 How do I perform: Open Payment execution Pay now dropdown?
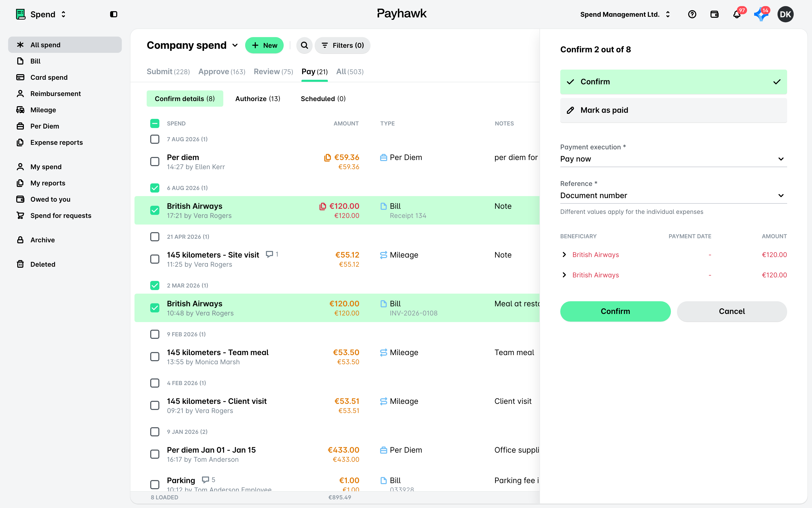[x=673, y=159]
